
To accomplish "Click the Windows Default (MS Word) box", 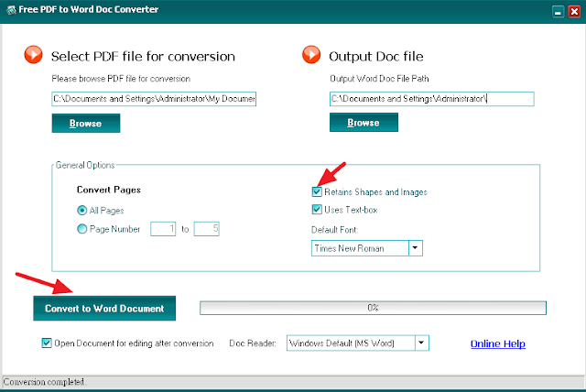I will pos(351,343).
